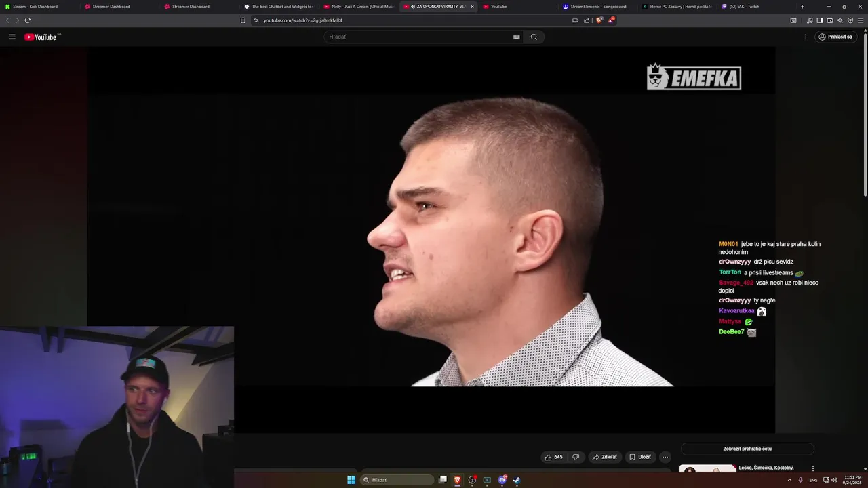Open the Brave Shields lion icon
Viewport: 868px width, 488px height.
pyautogui.click(x=599, y=20)
